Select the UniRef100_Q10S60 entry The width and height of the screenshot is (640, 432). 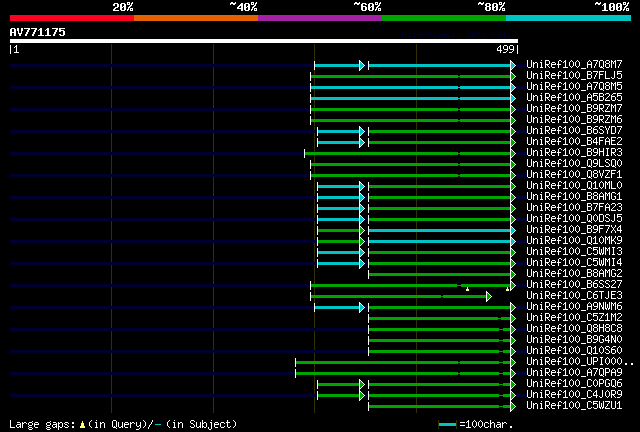point(574,351)
